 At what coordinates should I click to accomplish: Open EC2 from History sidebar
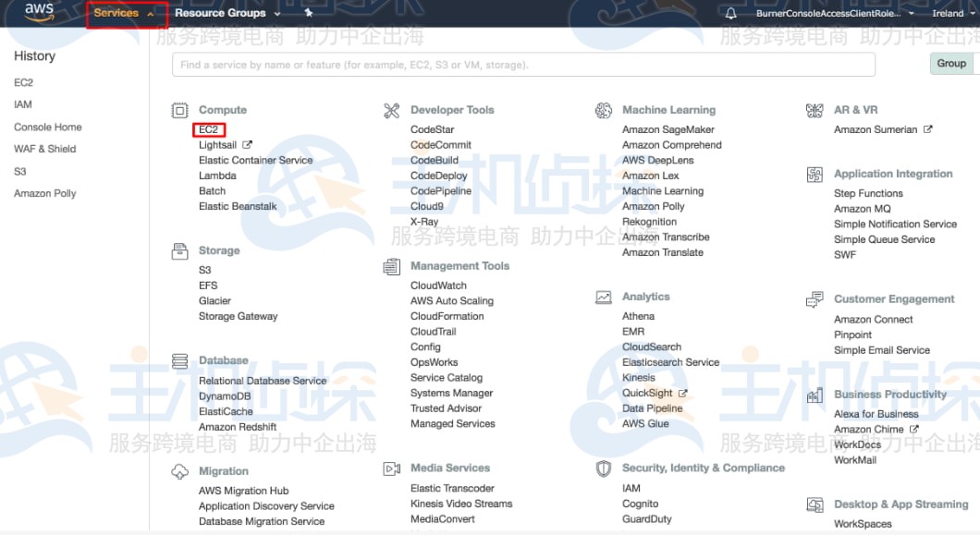coord(24,82)
